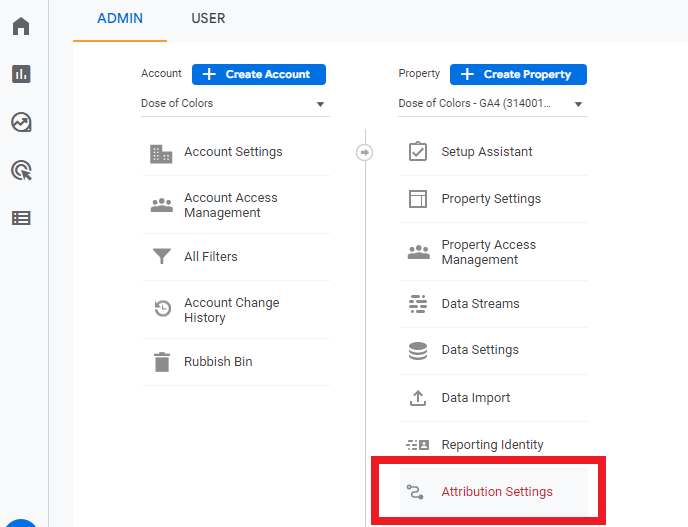Open Reports bar chart icon

coord(21,74)
